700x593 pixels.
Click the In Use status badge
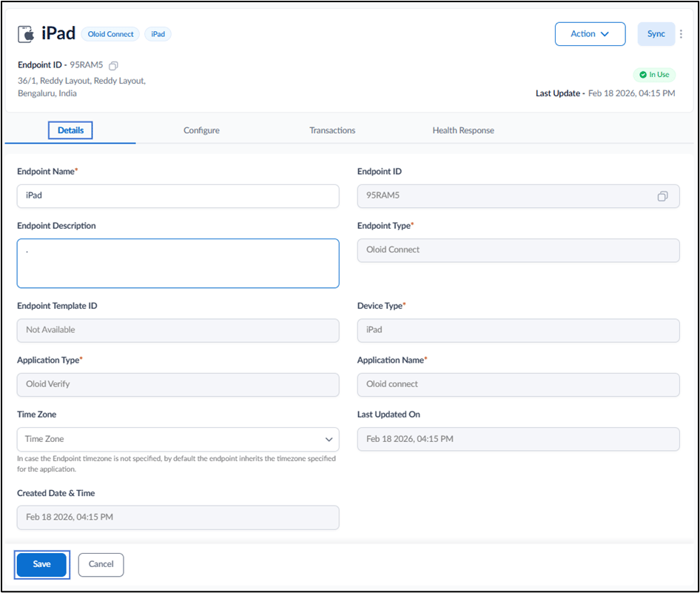pos(654,75)
